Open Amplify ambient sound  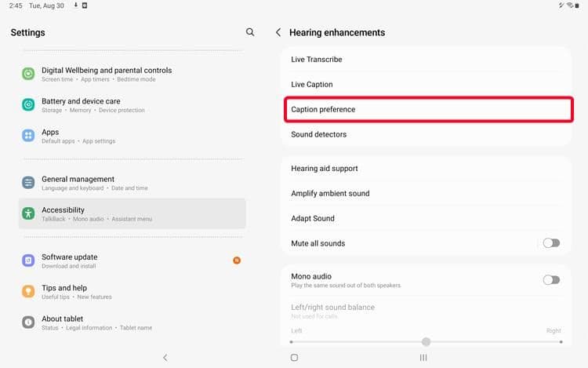427,194
